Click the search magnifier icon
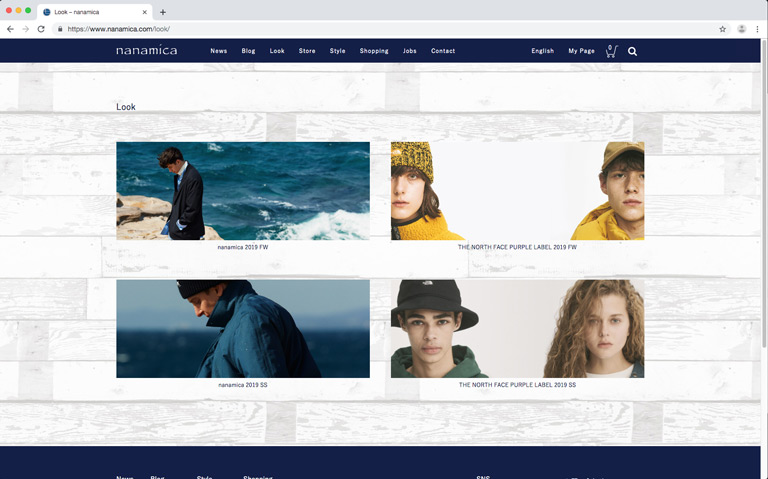Viewport: 768px width, 479px height. coord(632,51)
